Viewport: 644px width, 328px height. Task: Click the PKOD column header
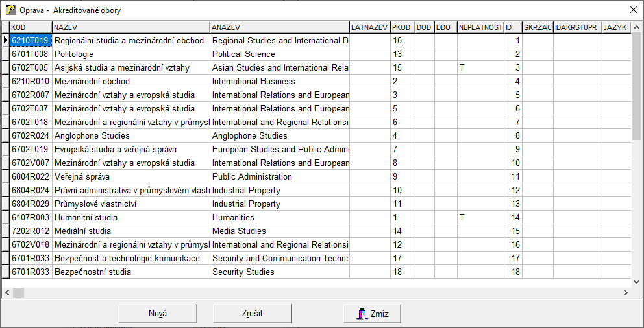tap(402, 27)
